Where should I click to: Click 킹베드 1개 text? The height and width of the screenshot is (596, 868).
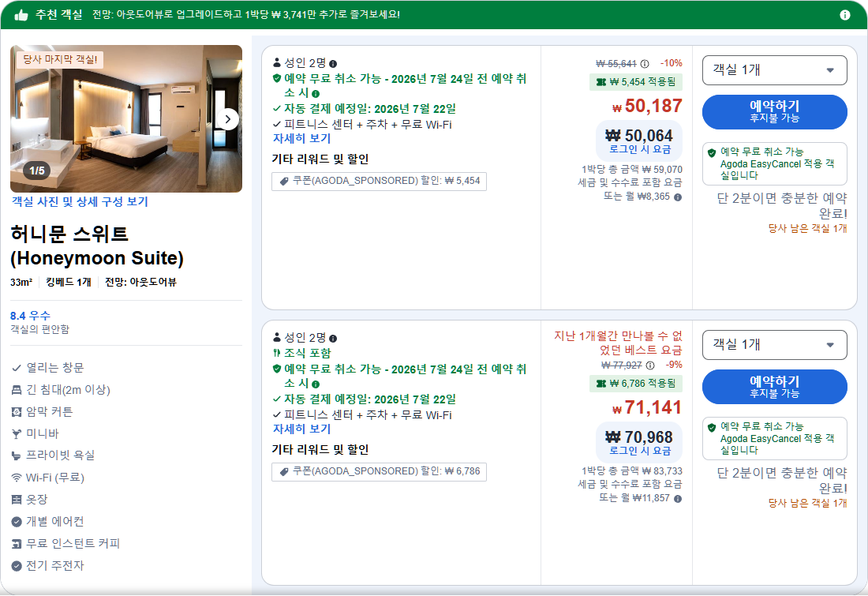68,283
